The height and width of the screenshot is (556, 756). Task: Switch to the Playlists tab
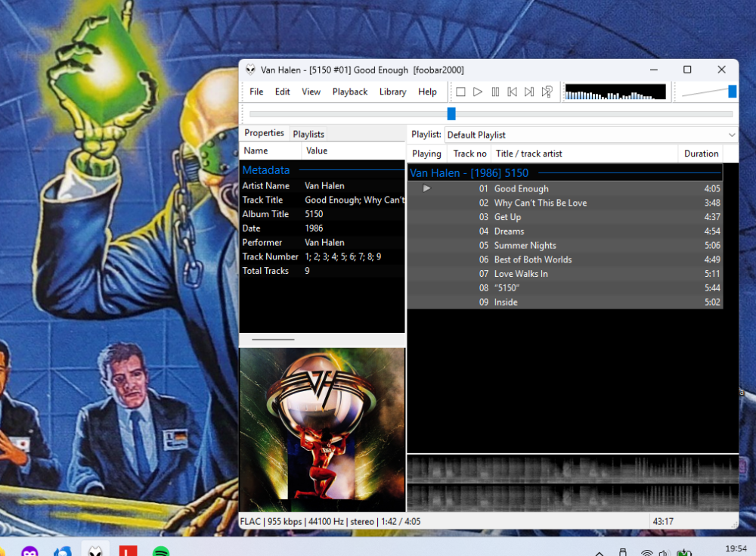tap(308, 134)
